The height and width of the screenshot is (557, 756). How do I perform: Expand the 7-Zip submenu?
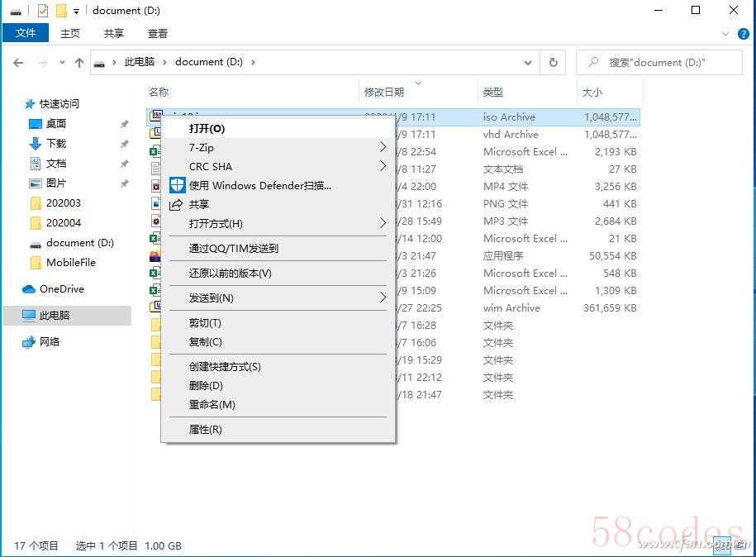click(278, 148)
